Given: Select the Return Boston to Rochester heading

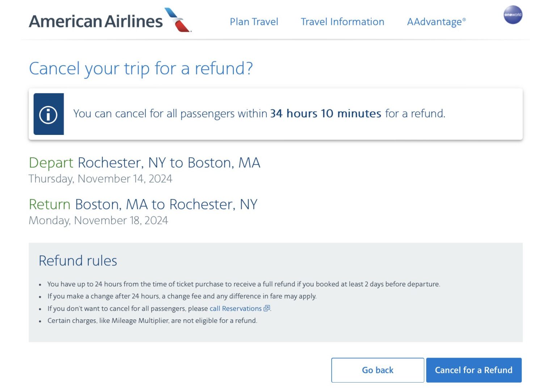Looking at the screenshot, I should (143, 204).
